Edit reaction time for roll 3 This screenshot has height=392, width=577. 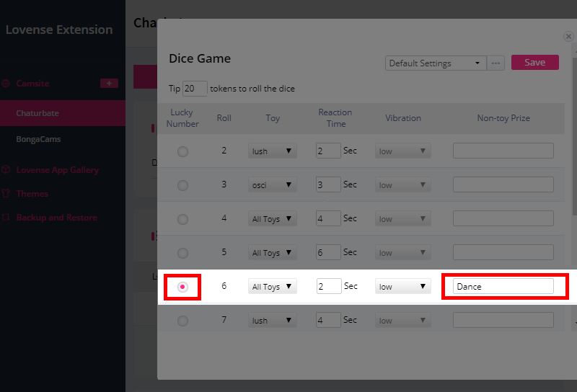328,184
